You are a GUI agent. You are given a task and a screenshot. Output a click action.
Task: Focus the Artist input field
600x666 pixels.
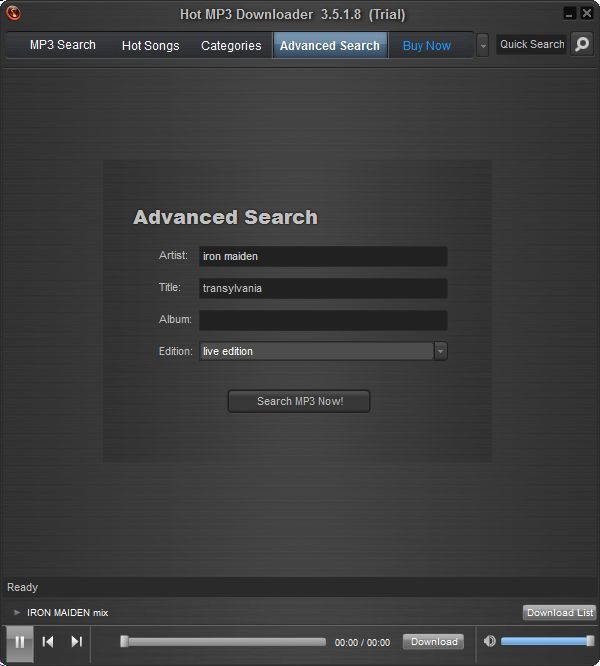(323, 257)
